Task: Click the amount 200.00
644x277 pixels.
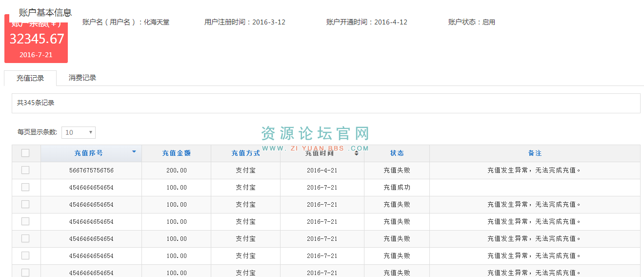Action: point(177,170)
